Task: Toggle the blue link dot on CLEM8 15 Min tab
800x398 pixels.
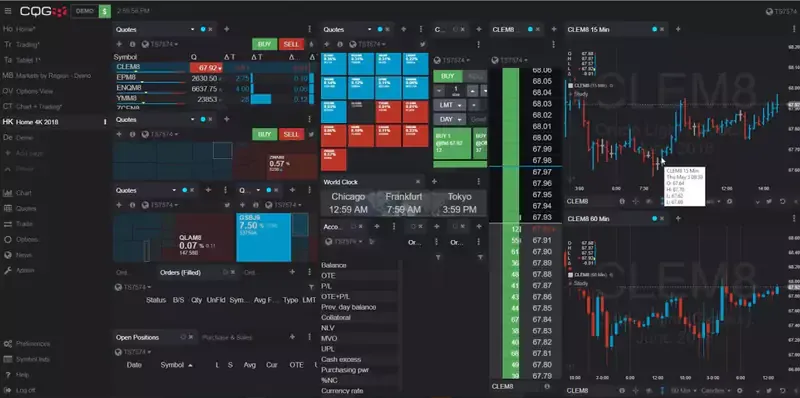Action: tap(655, 30)
